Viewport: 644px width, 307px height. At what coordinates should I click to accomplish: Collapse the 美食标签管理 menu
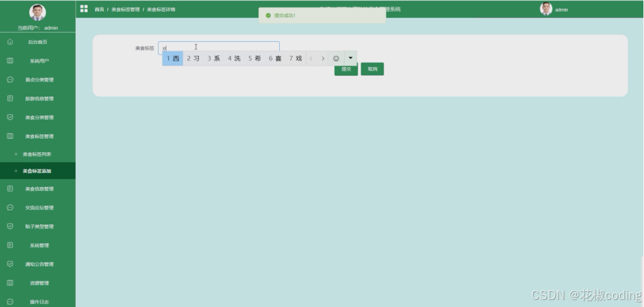click(38, 136)
